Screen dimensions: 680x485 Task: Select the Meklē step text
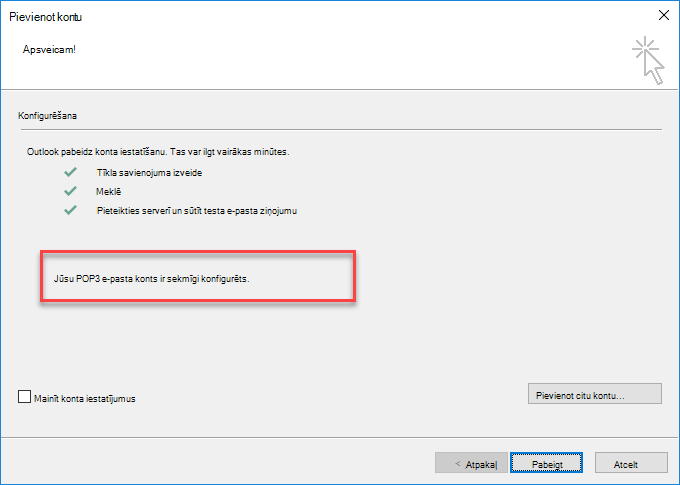point(108,192)
